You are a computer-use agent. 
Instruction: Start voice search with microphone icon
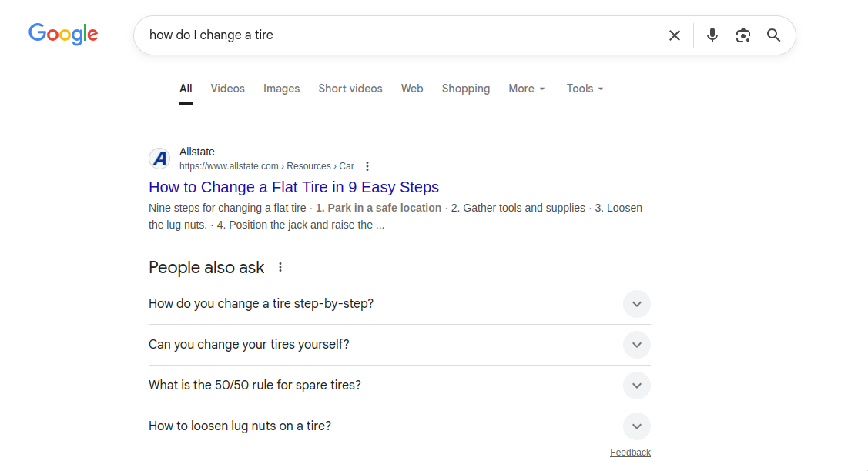(x=712, y=35)
